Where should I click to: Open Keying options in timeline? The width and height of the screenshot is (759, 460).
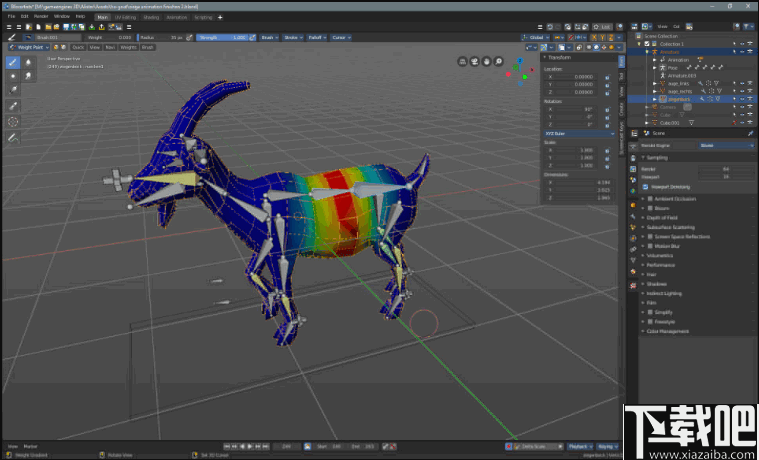point(608,446)
